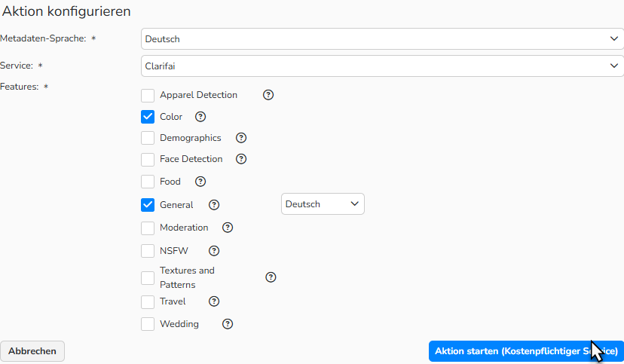Click the Apparel Detection label text
The height and width of the screenshot is (364, 624).
click(199, 95)
